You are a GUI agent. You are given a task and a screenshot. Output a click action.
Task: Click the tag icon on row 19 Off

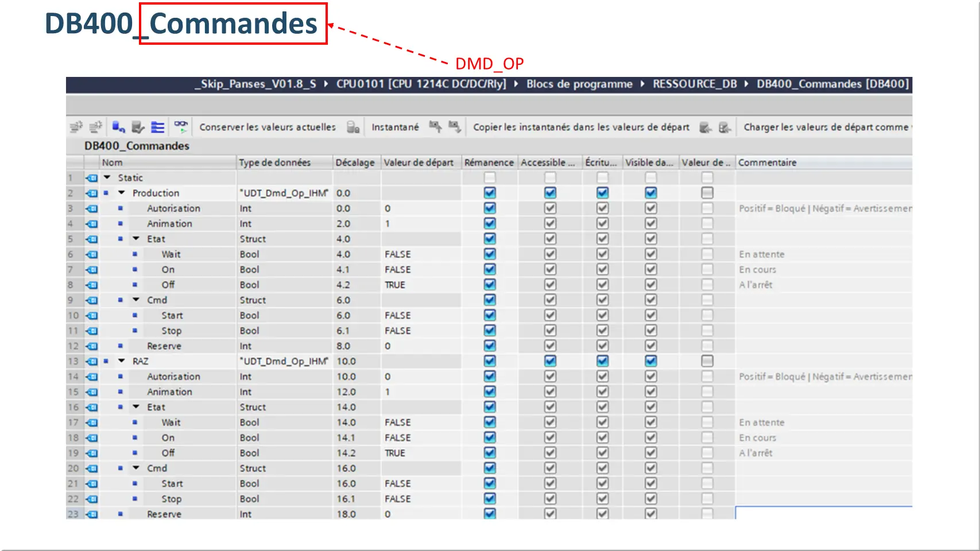pos(92,453)
